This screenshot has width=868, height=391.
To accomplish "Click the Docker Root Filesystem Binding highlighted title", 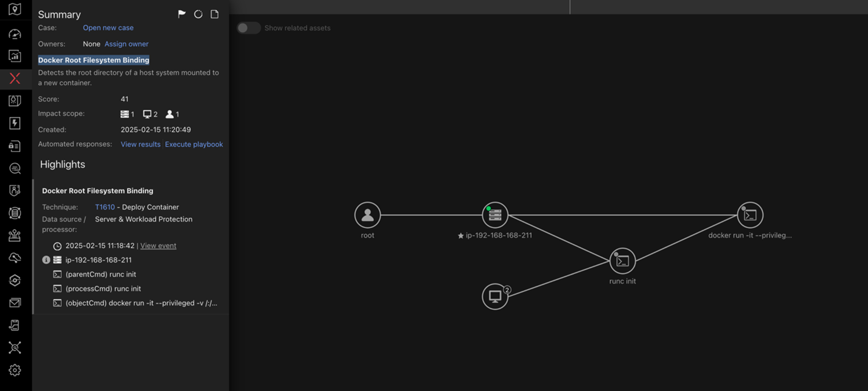I will coord(94,60).
